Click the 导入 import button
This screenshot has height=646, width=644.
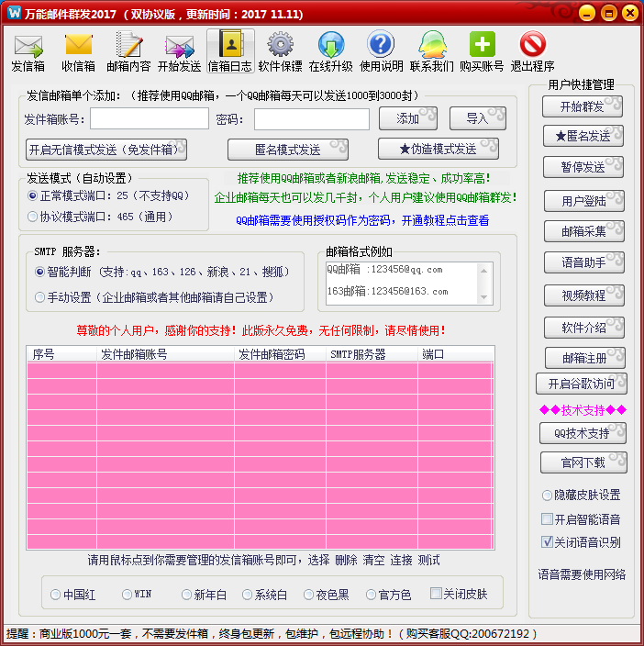pos(478,118)
